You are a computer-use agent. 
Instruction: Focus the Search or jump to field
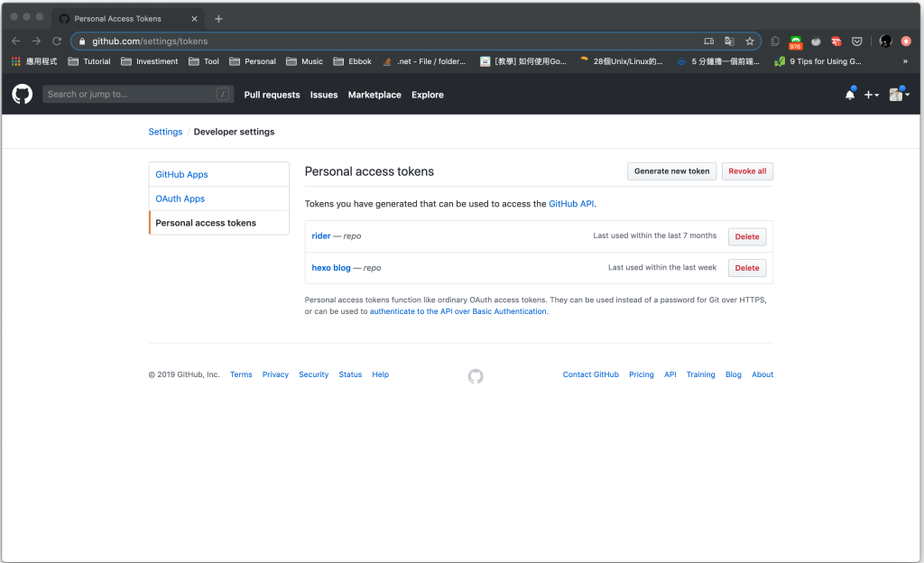[138, 94]
